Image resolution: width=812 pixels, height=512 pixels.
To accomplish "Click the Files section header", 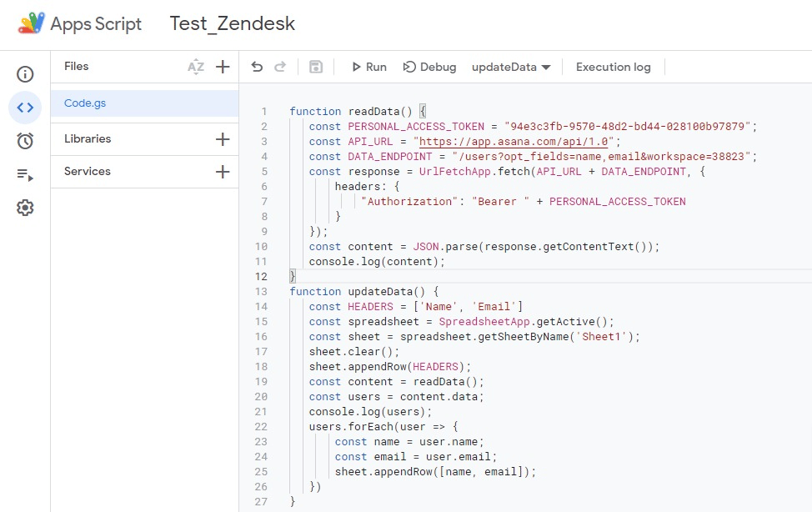I will [76, 67].
